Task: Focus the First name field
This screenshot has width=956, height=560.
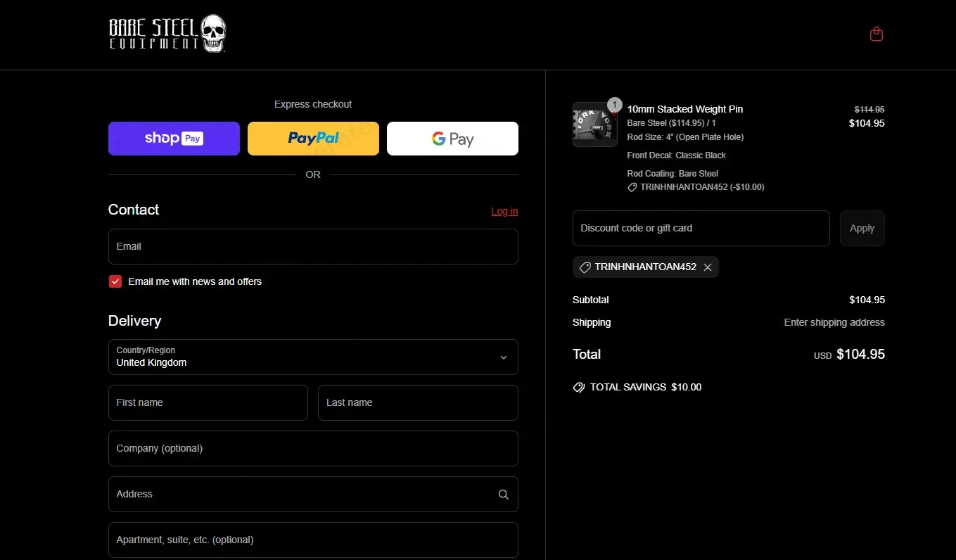Action: 208,402
